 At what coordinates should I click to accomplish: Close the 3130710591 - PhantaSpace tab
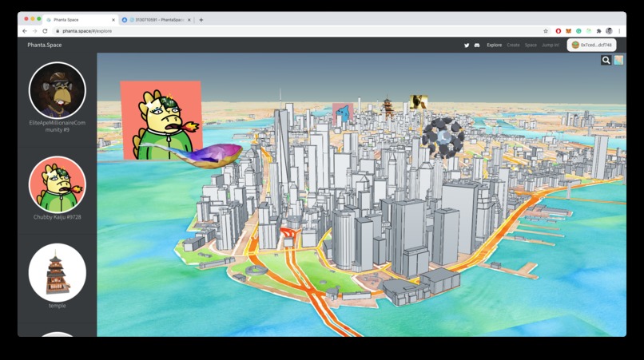coord(189,20)
